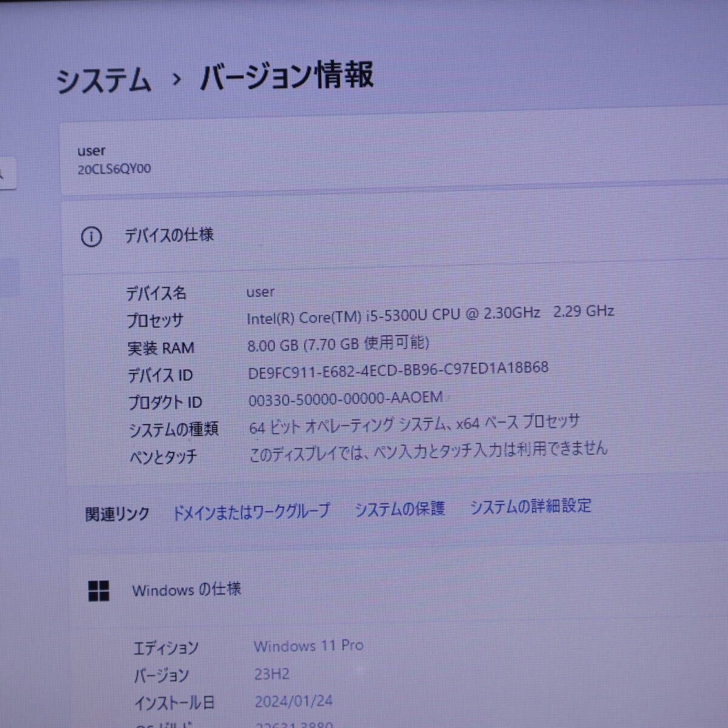Screen dimensions: 728x728
Task: Open ドメインまたはワークグループ link
Action: pos(251,511)
